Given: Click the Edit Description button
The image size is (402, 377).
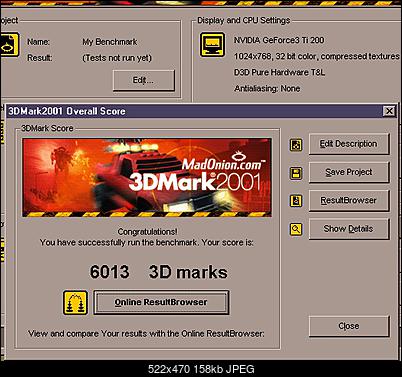Looking at the screenshot, I should (349, 144).
